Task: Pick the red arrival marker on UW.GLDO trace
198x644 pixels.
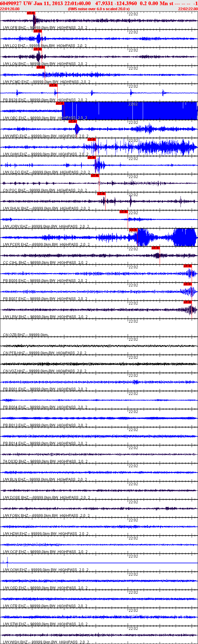Action: pos(92,158)
